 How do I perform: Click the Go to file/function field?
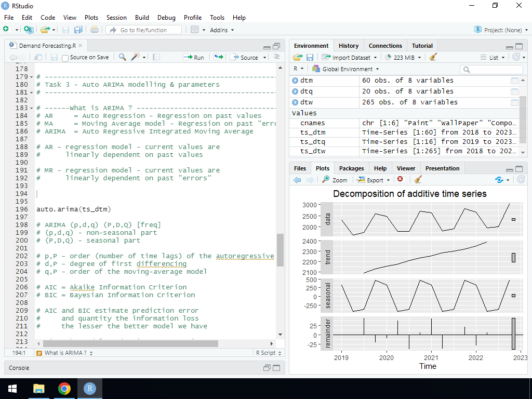144,30
